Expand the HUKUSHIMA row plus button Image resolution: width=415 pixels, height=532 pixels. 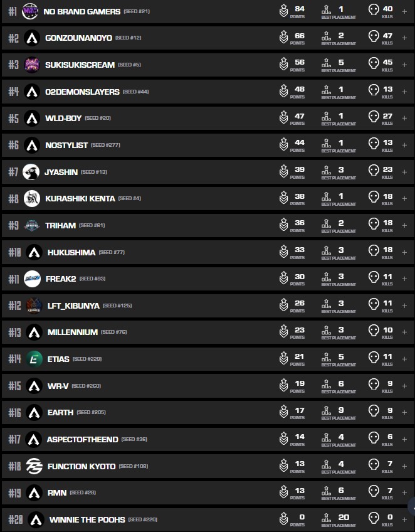pos(404,252)
